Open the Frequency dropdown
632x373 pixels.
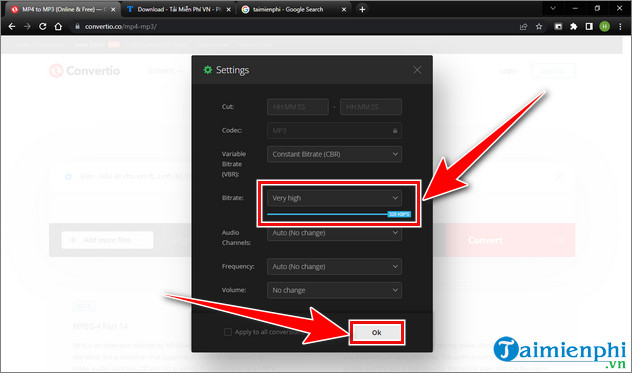pos(334,267)
